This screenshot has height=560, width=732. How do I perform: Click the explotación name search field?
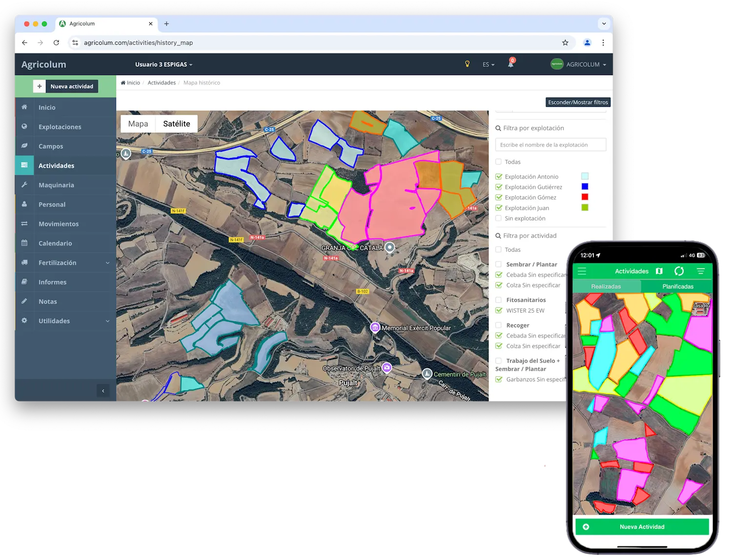(x=550, y=145)
